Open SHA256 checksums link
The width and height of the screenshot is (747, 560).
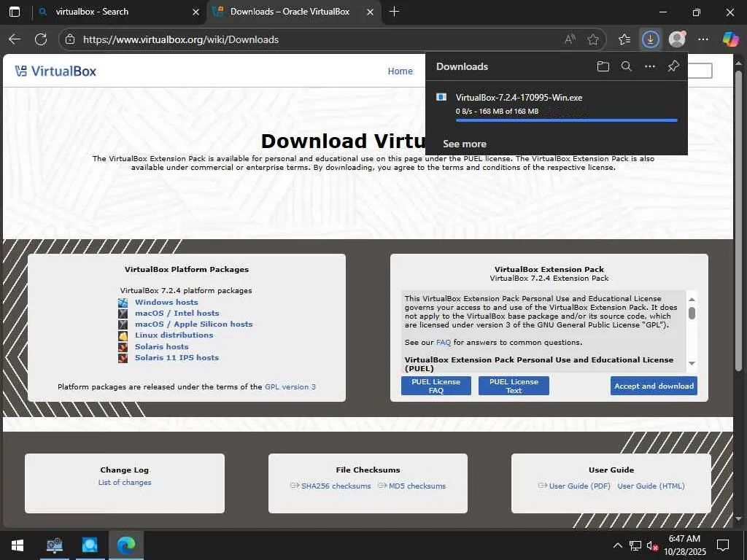coord(336,486)
